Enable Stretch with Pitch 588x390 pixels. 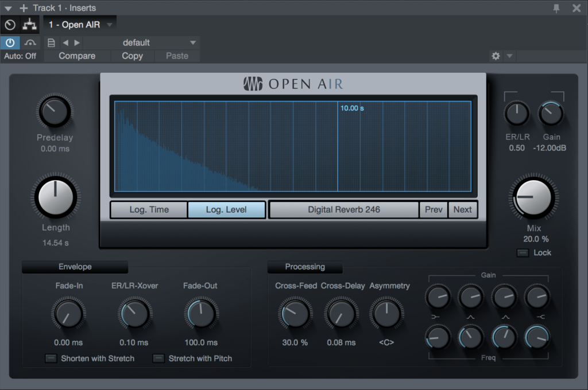click(x=158, y=358)
